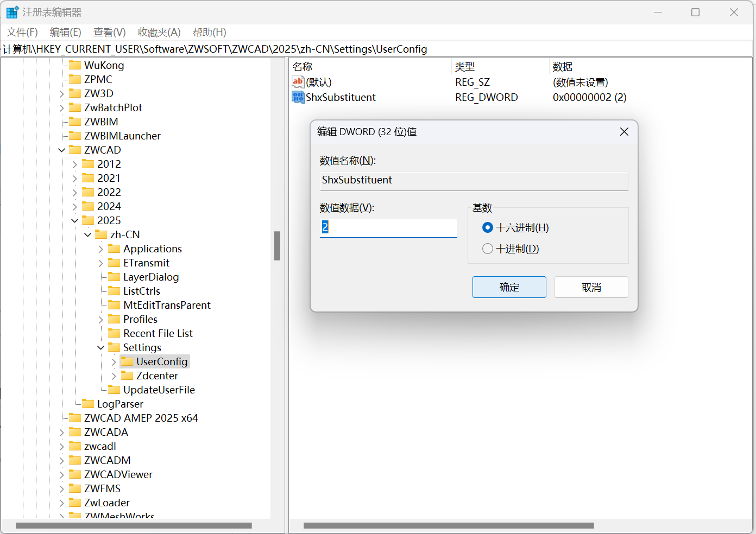Open the 帮助(H) menu
Viewport: 756px width, 534px height.
(210, 33)
